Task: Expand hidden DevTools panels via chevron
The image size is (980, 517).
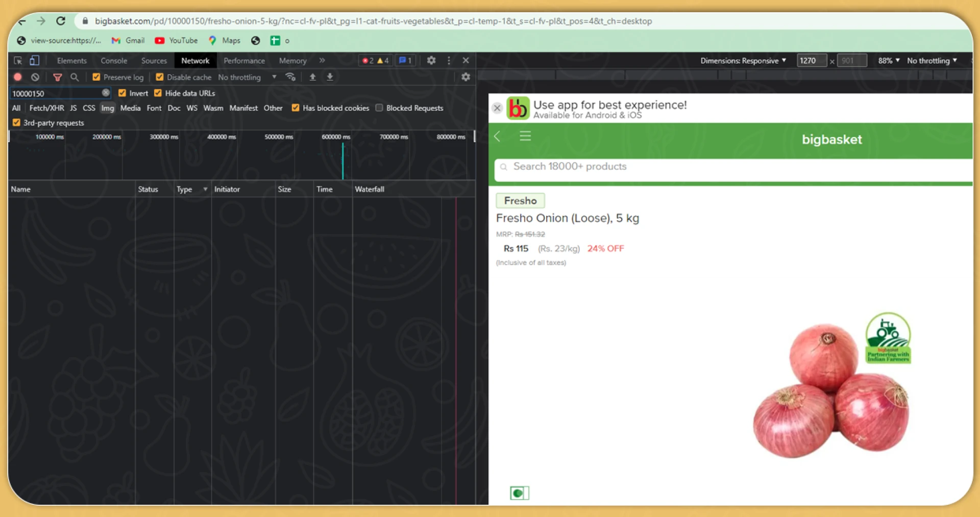Action: (322, 60)
